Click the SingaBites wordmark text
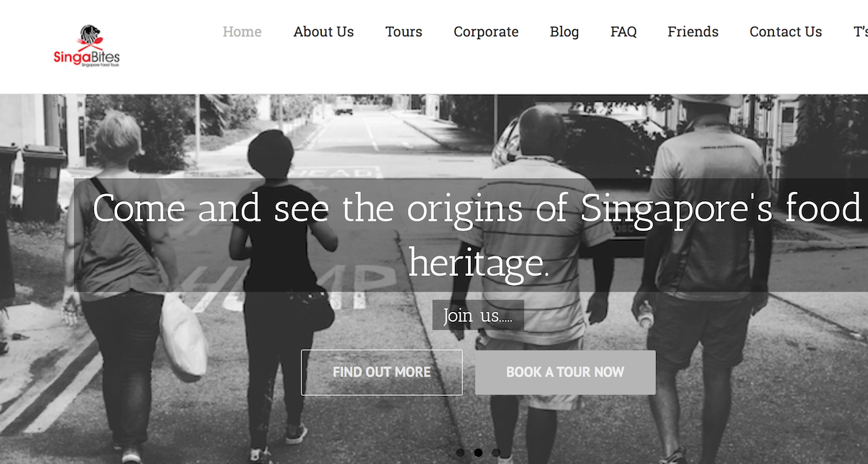Viewport: 868px width, 464px height. click(86, 56)
